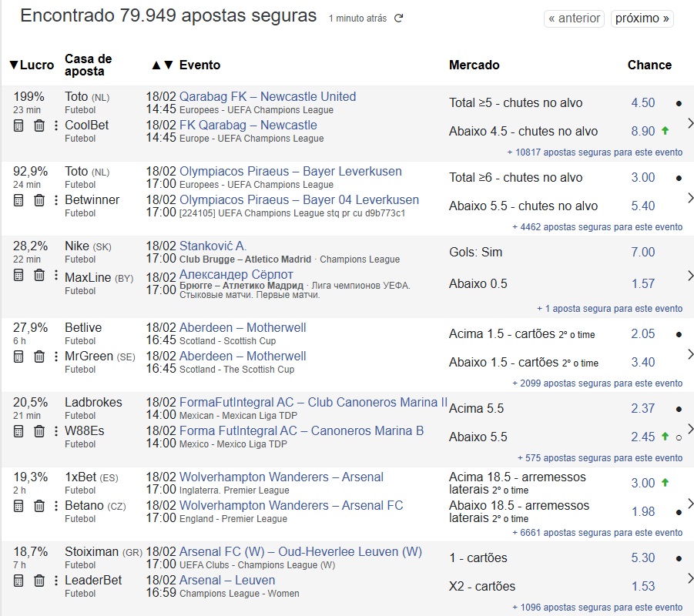Screen dimensions: 694x616
Task: Open the Qarabag FK – Newcastle United event link
Action: 267,96
